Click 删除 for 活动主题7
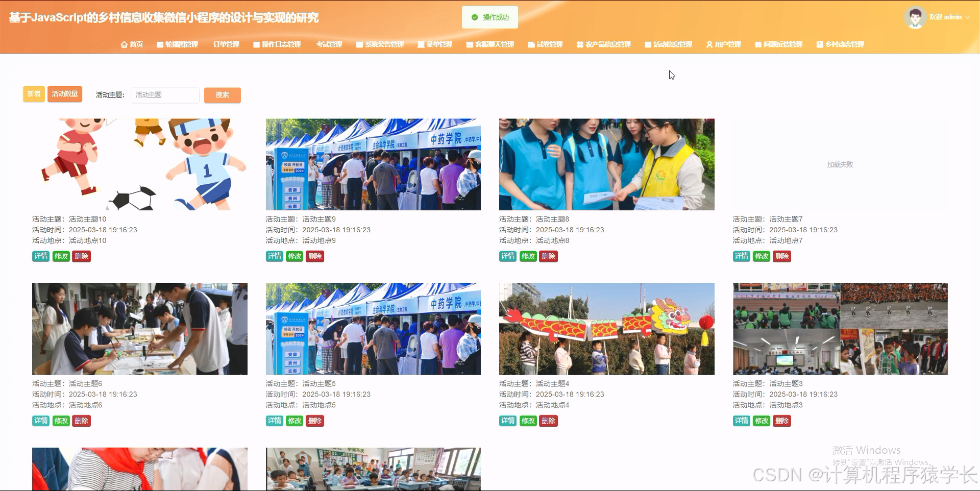This screenshot has height=491, width=980. [782, 256]
